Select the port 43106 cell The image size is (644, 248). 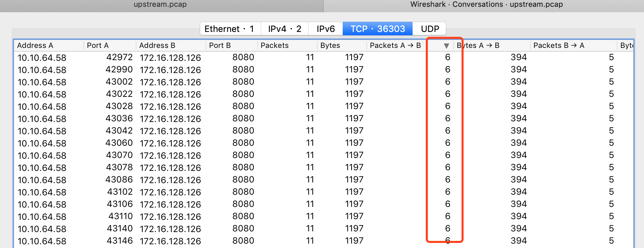tap(120, 204)
